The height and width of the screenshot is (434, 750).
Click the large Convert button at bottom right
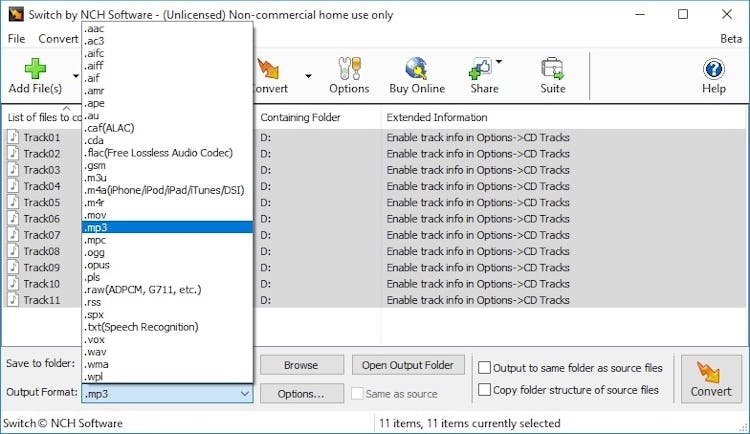pyautogui.click(x=711, y=379)
